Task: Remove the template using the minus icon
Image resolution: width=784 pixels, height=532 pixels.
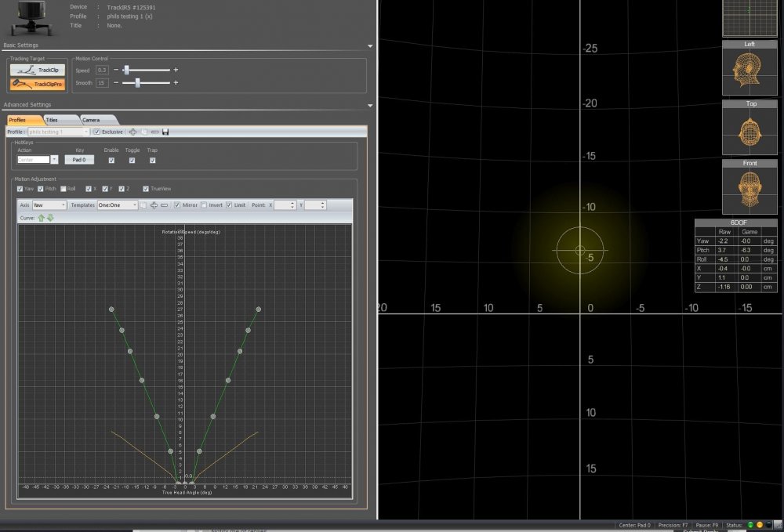Action: coord(164,204)
